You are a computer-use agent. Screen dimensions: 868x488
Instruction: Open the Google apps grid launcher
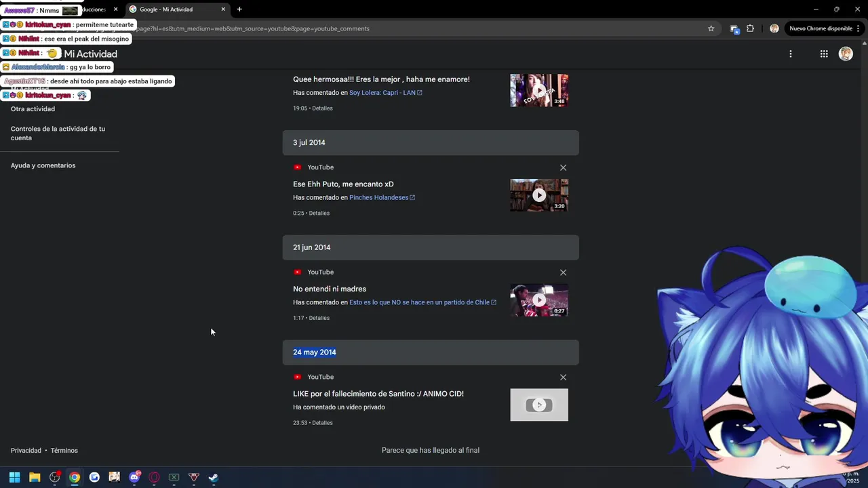click(823, 54)
